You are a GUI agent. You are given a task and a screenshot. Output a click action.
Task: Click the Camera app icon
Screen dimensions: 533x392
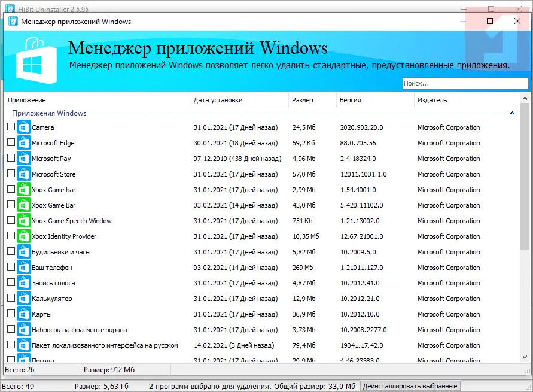click(24, 127)
